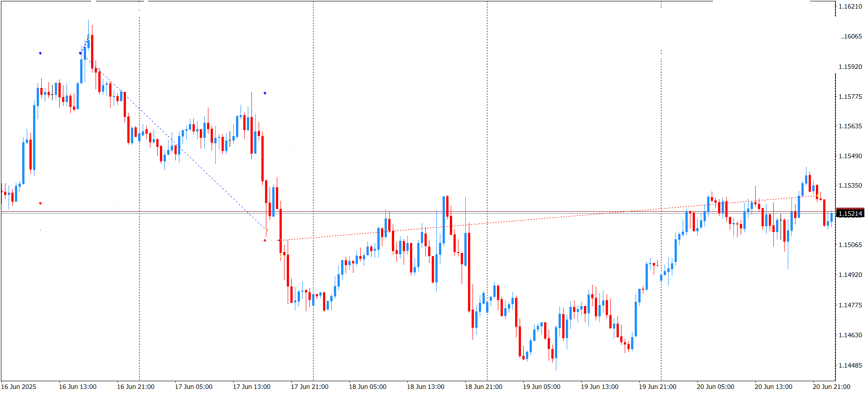
Task: Click the 20 Jun 13:00 time label
Action: [x=774, y=387]
